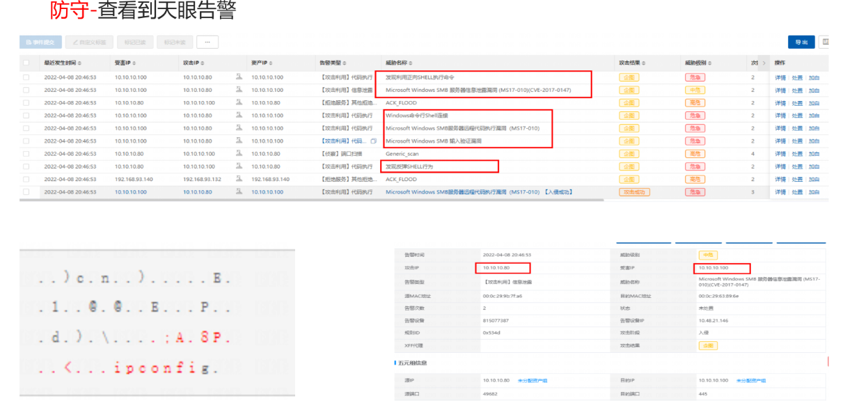This screenshot has width=868, height=417.
Task: Open the column settings icon next to 导出
Action: click(825, 42)
